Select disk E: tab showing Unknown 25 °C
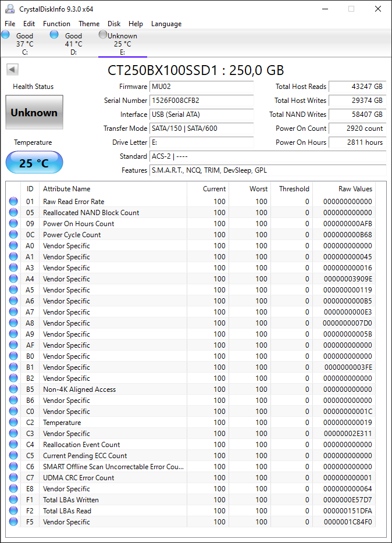The height and width of the screenshot is (543, 392). [x=123, y=44]
